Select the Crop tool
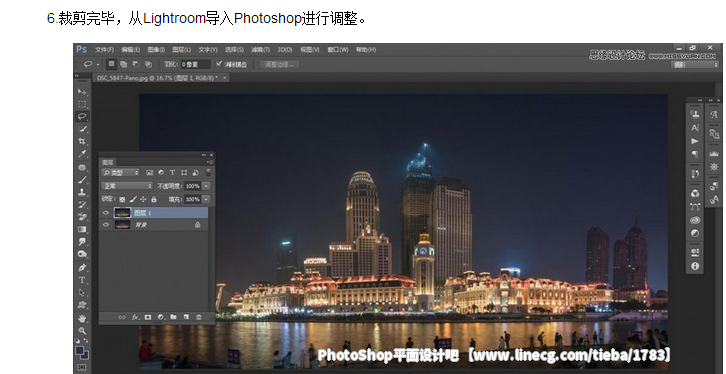This screenshot has width=726, height=374. tap(82, 142)
